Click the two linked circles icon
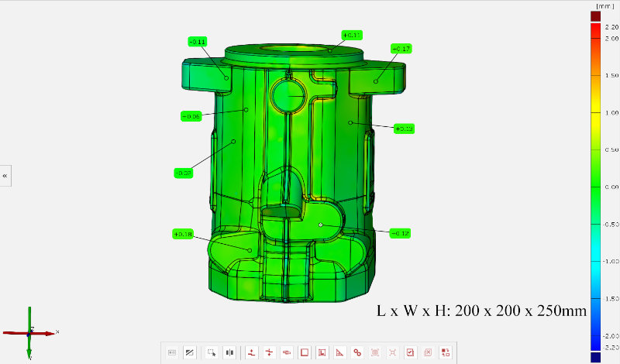This screenshot has height=364, width=620. 357,352
